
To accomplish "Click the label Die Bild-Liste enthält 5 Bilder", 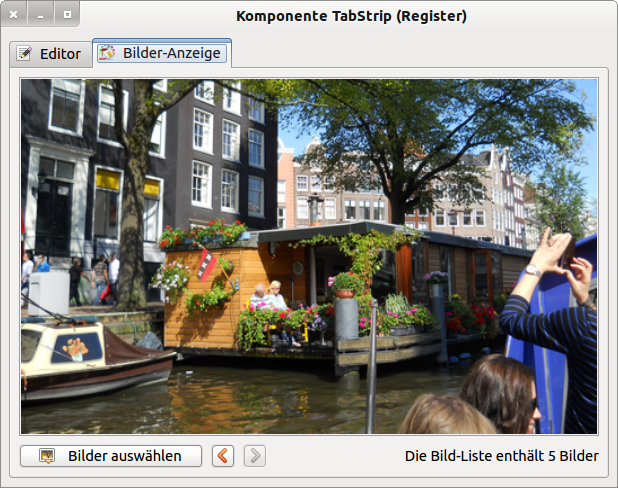I will (x=501, y=456).
